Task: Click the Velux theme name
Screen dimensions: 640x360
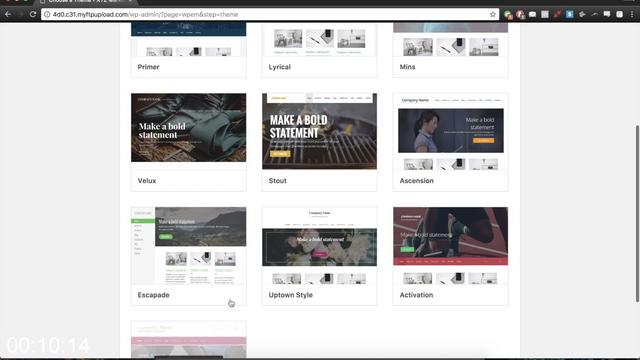Action: [x=147, y=180]
